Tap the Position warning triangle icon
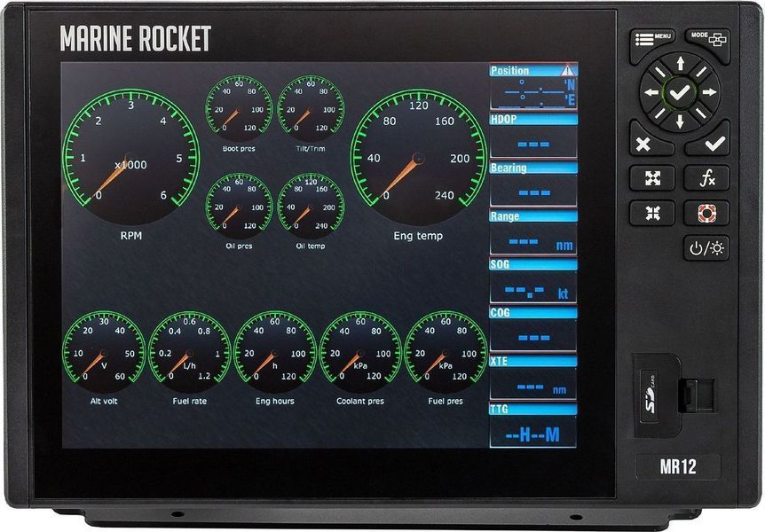The image size is (765, 532). coord(567,71)
